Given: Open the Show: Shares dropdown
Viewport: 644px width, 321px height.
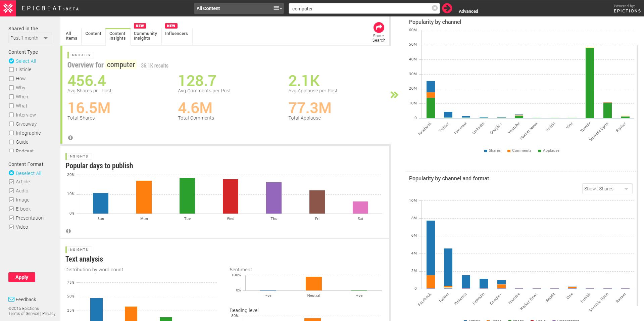Looking at the screenshot, I should pyautogui.click(x=607, y=189).
